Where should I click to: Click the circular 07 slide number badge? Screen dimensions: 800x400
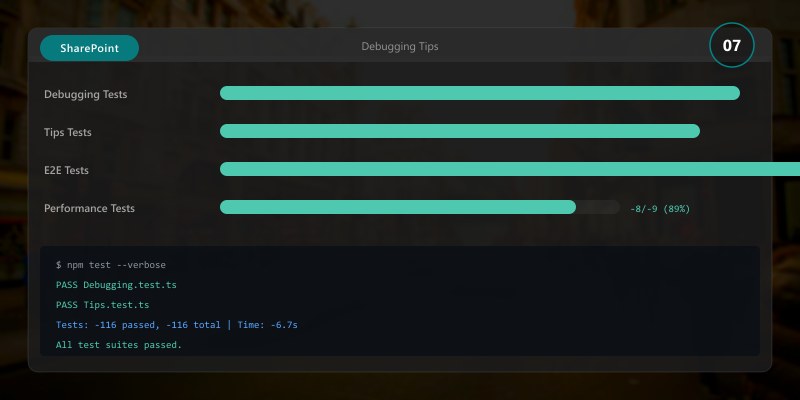(732, 45)
